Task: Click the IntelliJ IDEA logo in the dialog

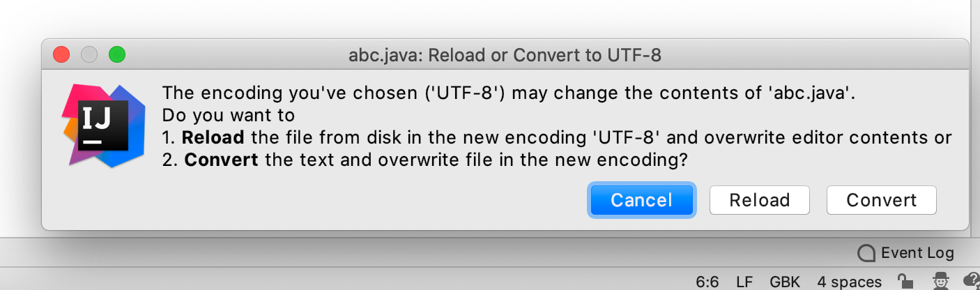Action: coord(105,125)
